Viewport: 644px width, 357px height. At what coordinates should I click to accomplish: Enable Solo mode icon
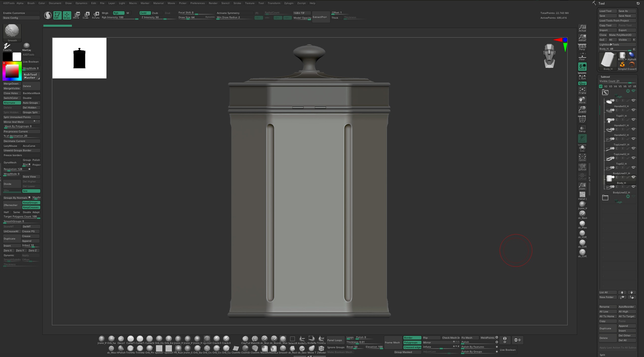pos(582,148)
